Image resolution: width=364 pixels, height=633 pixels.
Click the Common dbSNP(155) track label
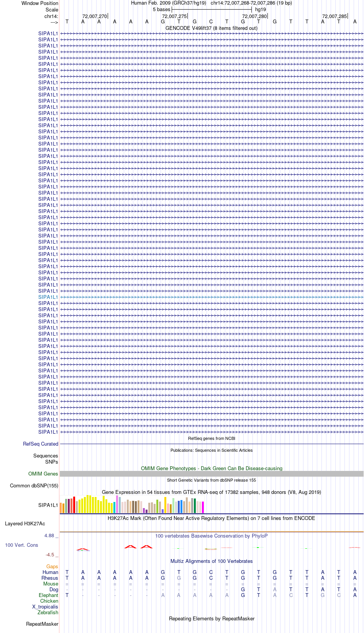coord(34,485)
